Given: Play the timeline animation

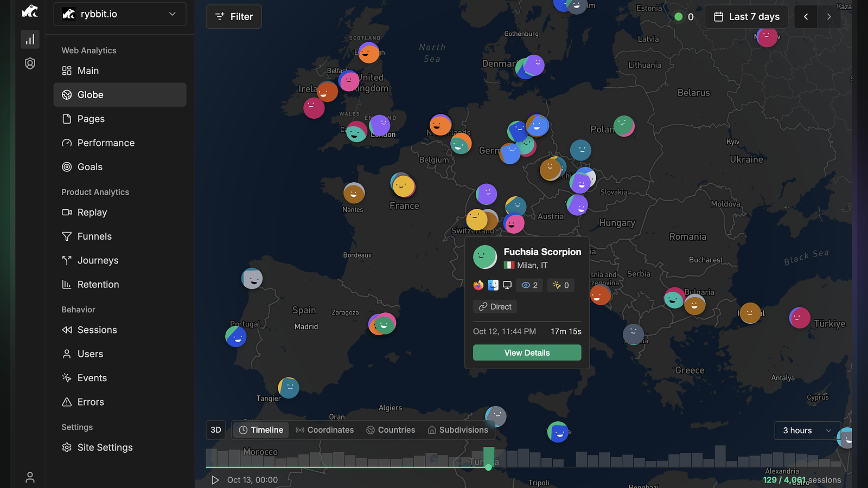Looking at the screenshot, I should [x=215, y=480].
